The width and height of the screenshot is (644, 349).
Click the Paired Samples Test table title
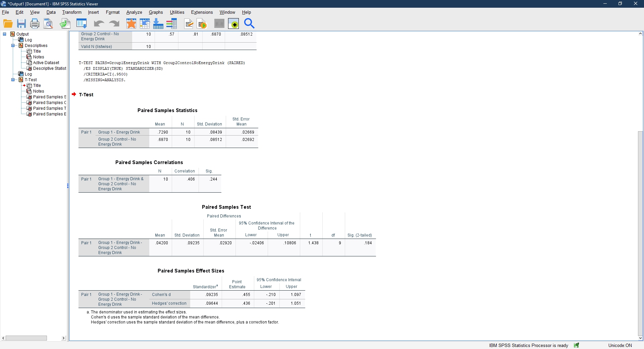[x=226, y=207]
